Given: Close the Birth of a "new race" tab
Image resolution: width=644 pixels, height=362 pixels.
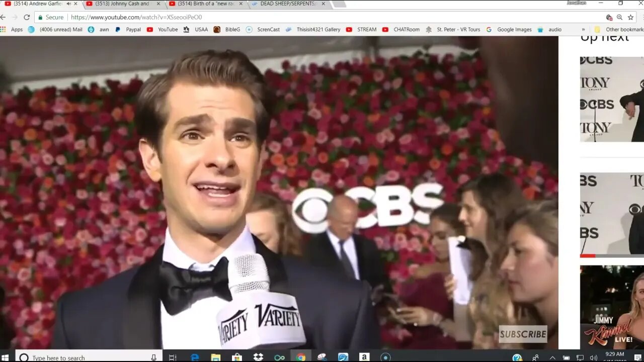Looking at the screenshot, I should 242,4.
